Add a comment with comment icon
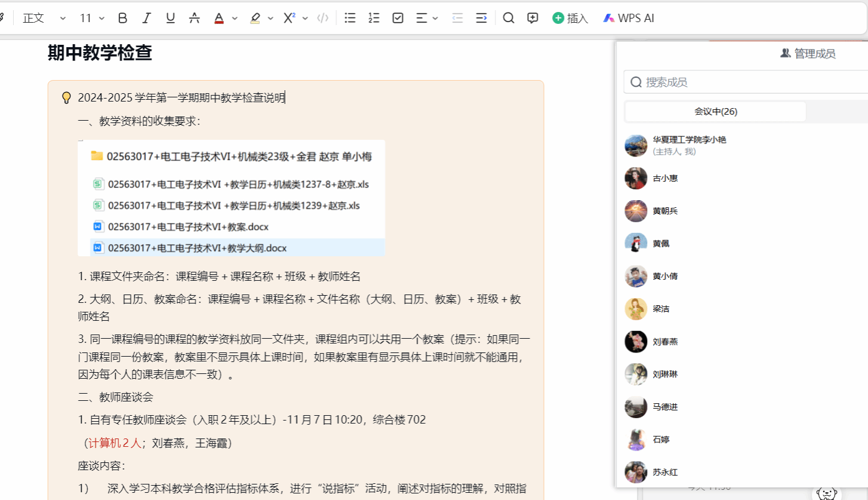 pyautogui.click(x=533, y=18)
